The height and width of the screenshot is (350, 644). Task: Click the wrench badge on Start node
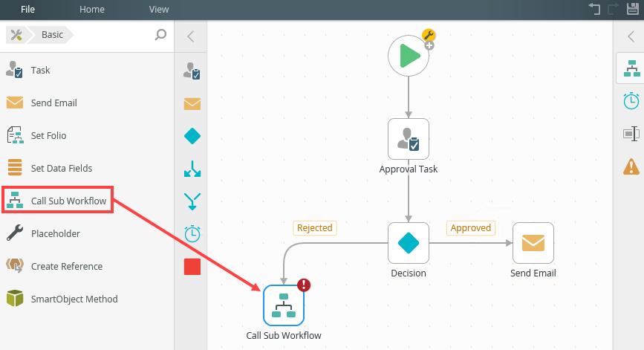[x=429, y=35]
